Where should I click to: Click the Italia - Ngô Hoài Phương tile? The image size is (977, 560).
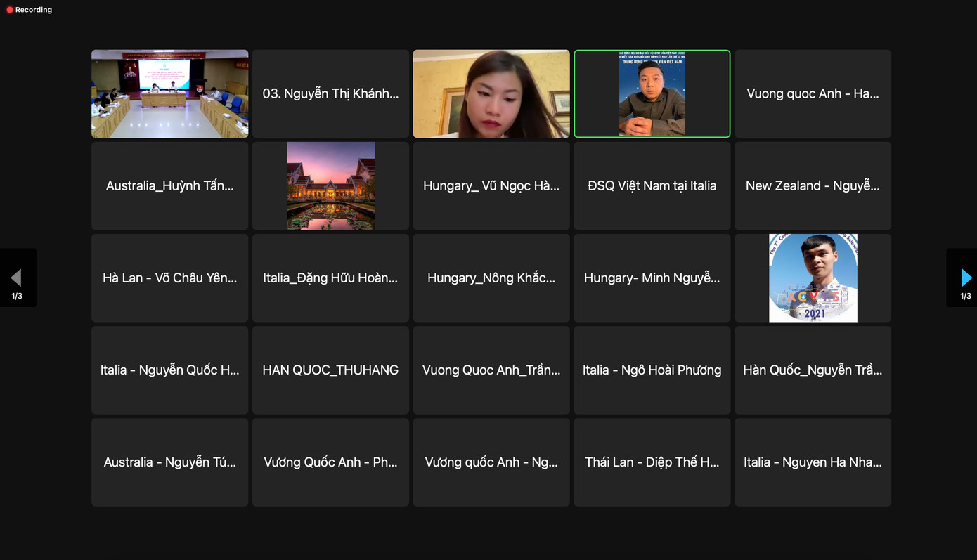click(x=652, y=370)
